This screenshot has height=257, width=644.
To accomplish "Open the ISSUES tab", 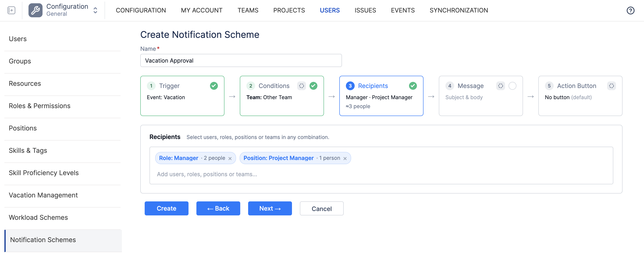I will 365,10.
